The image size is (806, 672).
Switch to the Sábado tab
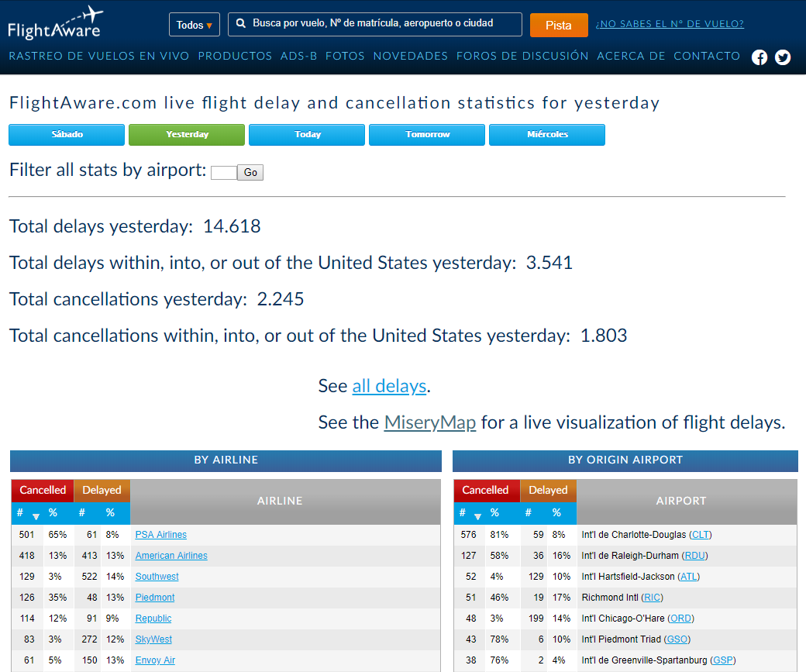point(67,135)
